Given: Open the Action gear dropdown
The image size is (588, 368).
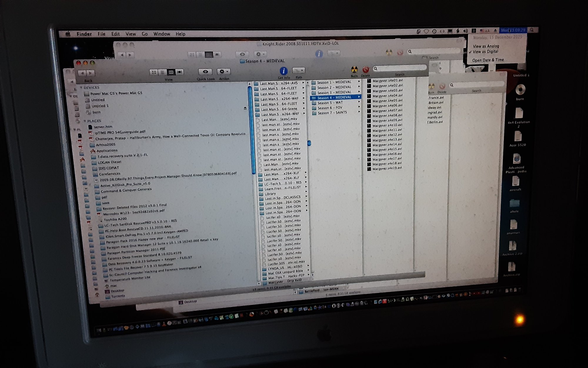Looking at the screenshot, I should [x=223, y=72].
